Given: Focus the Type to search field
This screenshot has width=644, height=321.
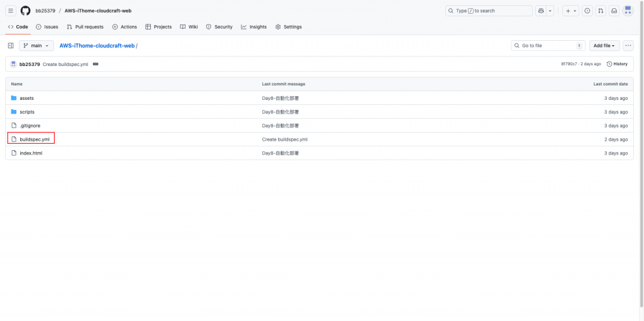Looking at the screenshot, I should (x=489, y=11).
